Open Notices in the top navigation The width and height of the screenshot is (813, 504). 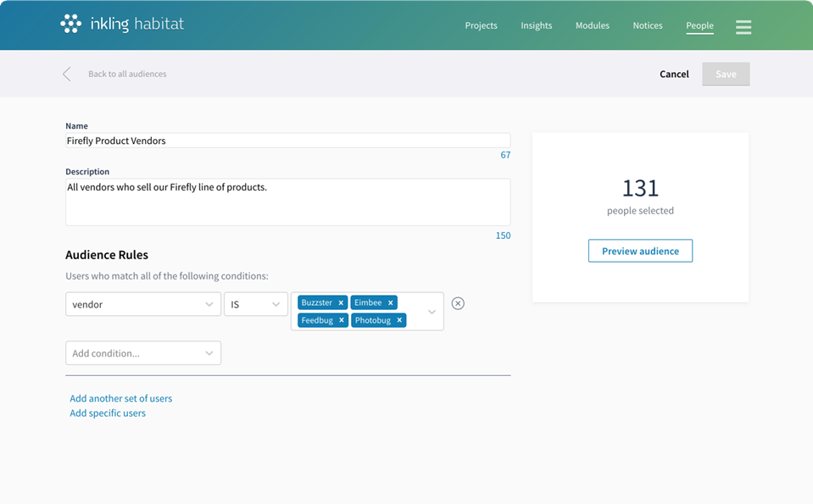(x=647, y=25)
